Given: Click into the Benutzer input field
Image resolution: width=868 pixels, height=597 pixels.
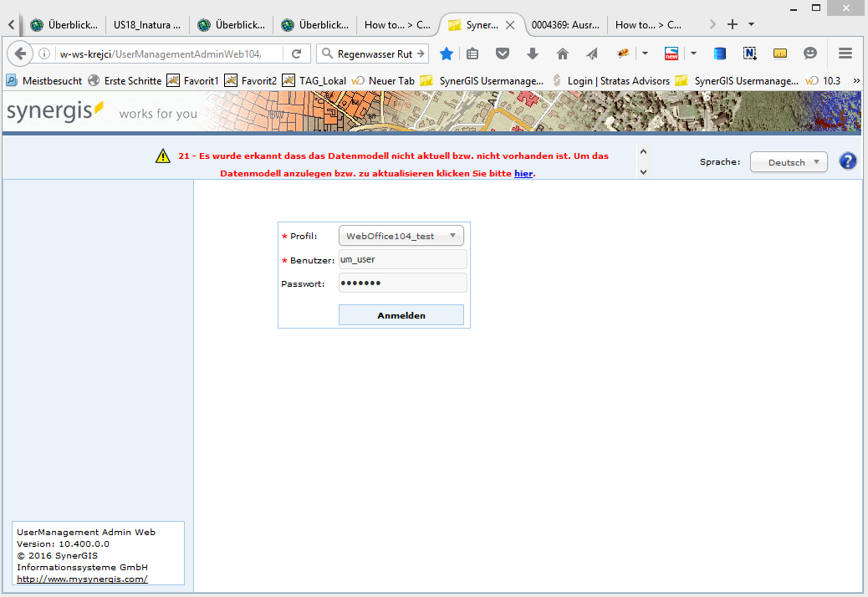Looking at the screenshot, I should 402,260.
